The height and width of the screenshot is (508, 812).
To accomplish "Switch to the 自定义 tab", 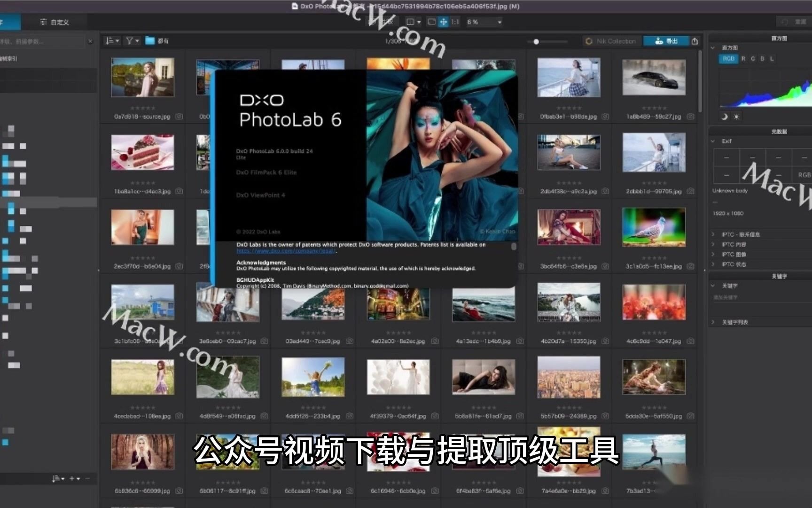I will (54, 21).
